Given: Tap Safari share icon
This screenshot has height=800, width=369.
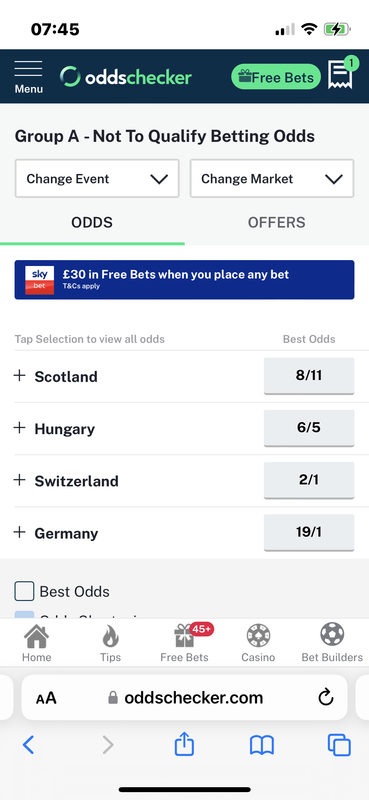Looking at the screenshot, I should pyautogui.click(x=184, y=745).
